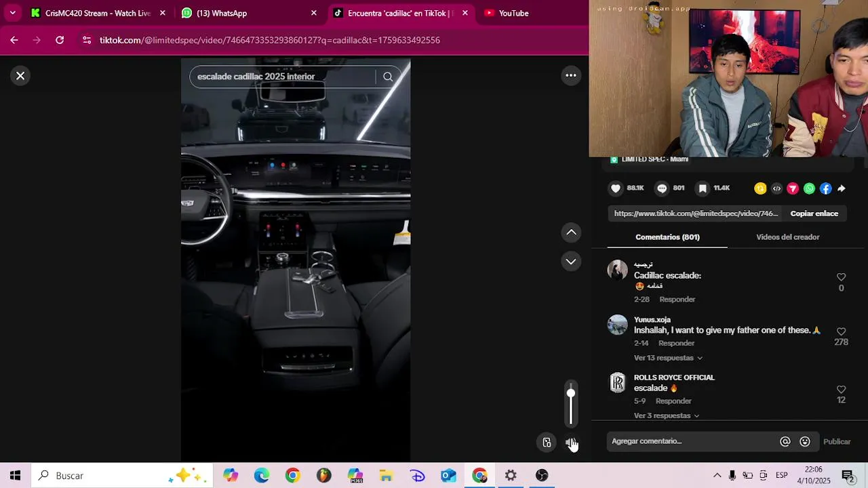Close the TikTok browser tab
This screenshot has width=868, height=488.
pos(465,13)
